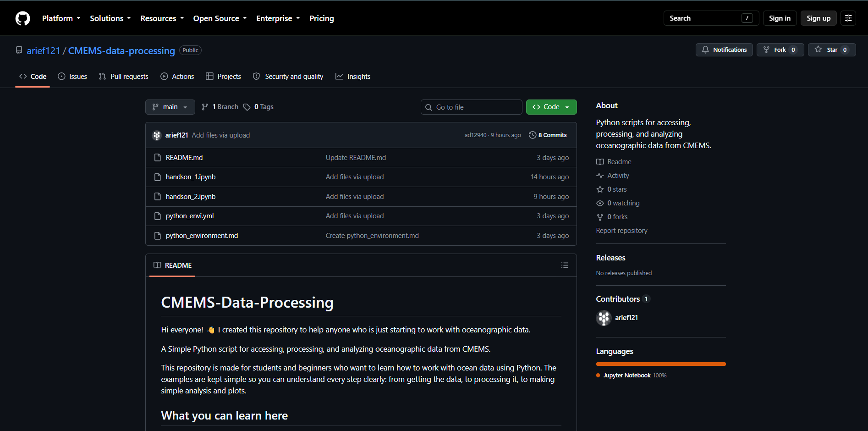
Task: Click the arief121 avatar in commit header
Action: [x=157, y=135]
